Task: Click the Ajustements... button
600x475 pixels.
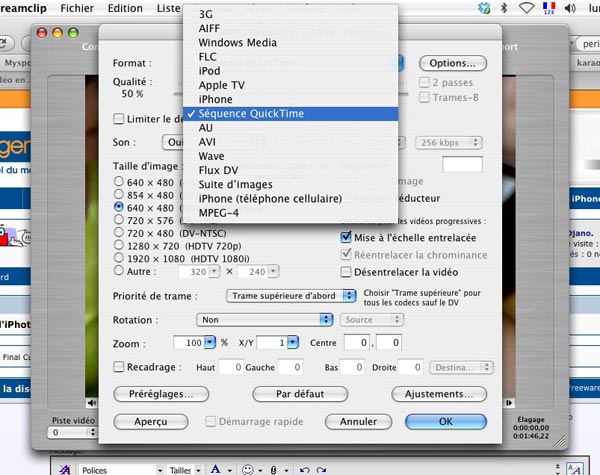Action: coord(439,394)
